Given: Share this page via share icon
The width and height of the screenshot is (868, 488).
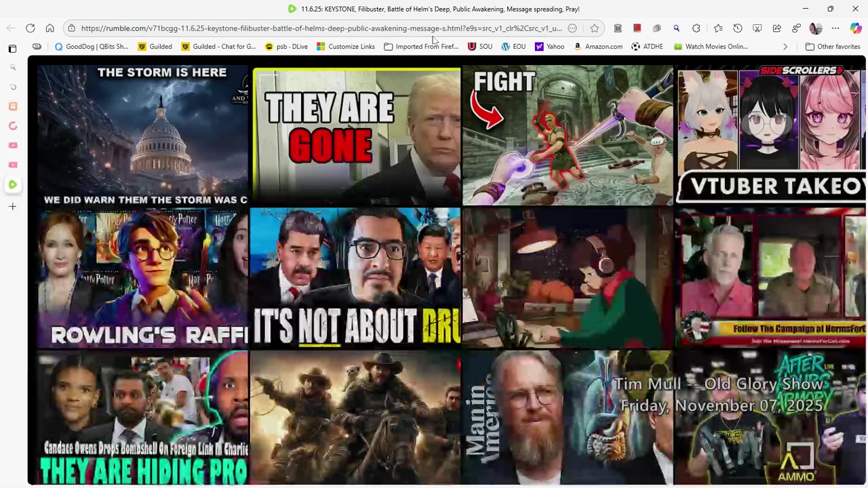Looking at the screenshot, I should (777, 28).
